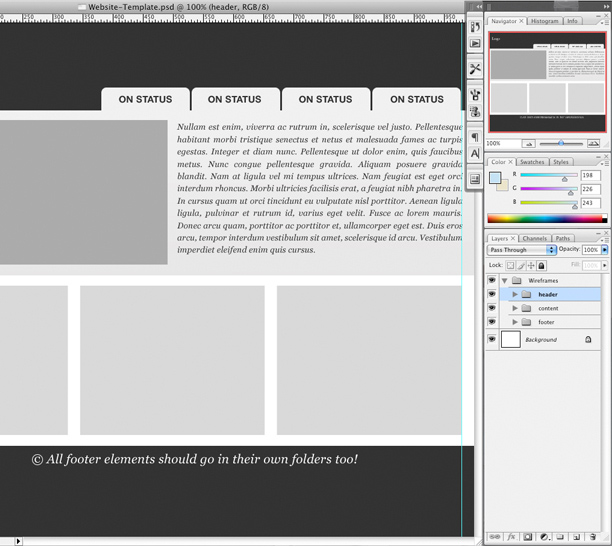
Task: Click the Background layer thumbnail
Action: (x=511, y=339)
